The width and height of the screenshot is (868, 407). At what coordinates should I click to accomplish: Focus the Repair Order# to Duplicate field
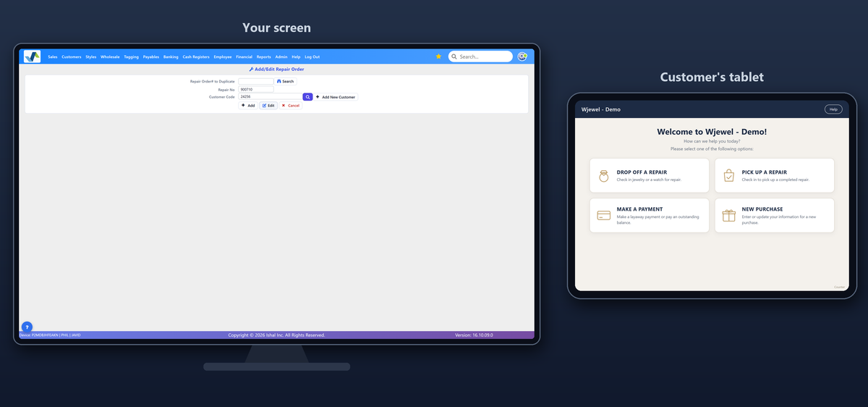pos(256,81)
